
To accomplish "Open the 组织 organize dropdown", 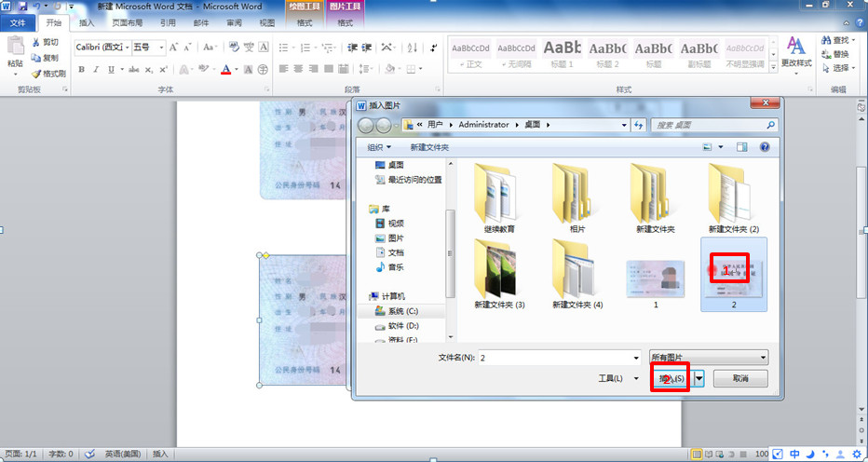I will pos(379,147).
